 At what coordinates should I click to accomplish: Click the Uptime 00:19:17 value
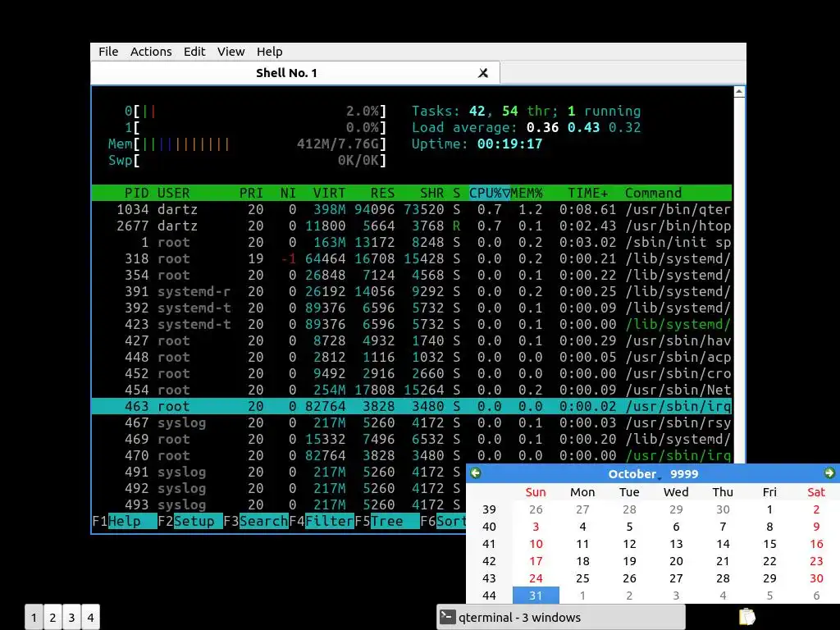(x=509, y=144)
